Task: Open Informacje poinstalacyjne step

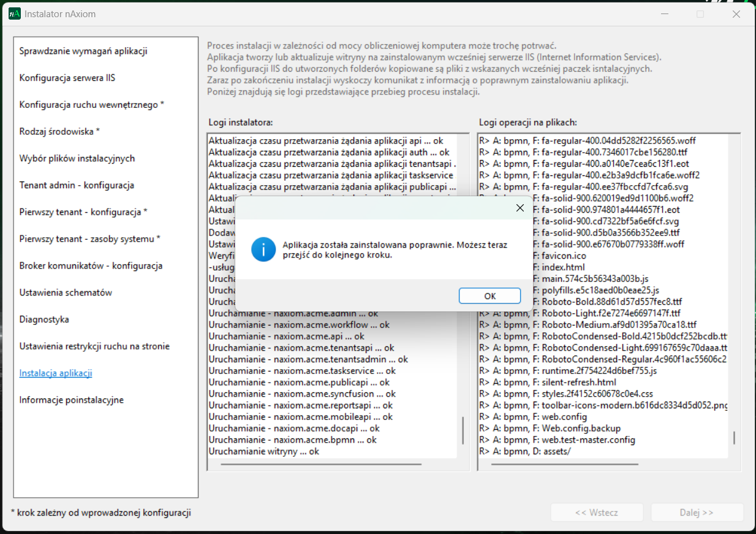Action: click(x=71, y=400)
